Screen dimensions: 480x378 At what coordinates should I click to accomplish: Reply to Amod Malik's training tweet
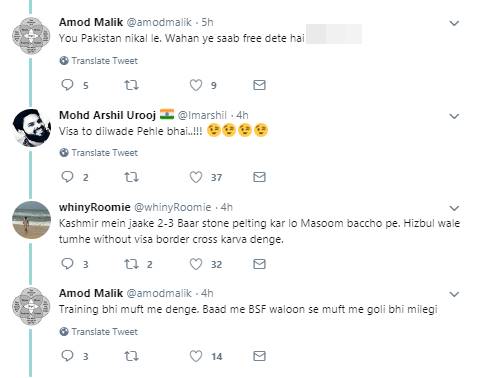point(67,356)
